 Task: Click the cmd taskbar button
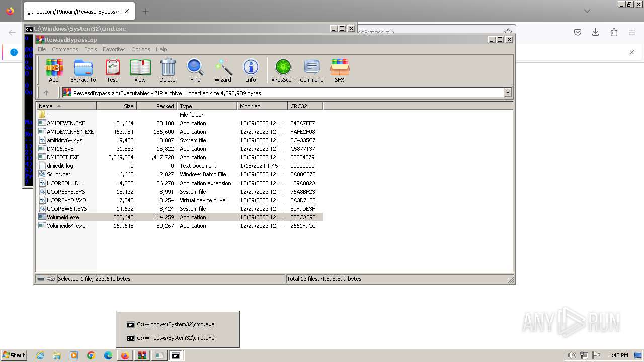pos(176,355)
